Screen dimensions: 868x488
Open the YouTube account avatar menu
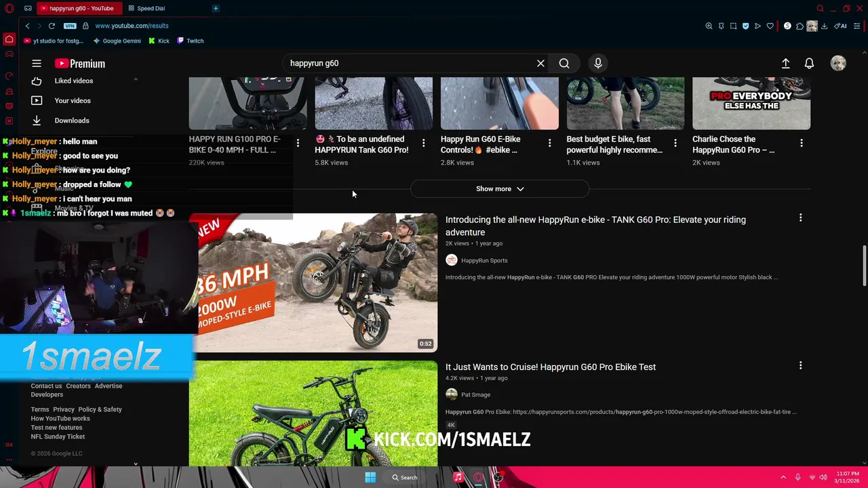point(838,63)
